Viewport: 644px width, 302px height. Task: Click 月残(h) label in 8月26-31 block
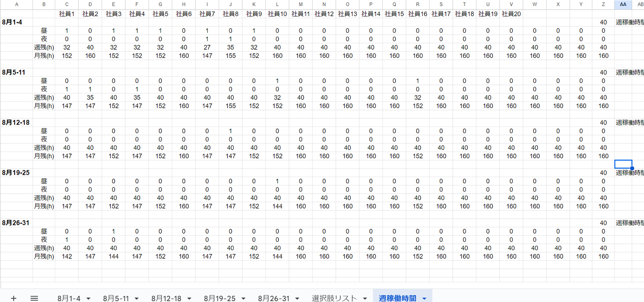click(x=44, y=256)
